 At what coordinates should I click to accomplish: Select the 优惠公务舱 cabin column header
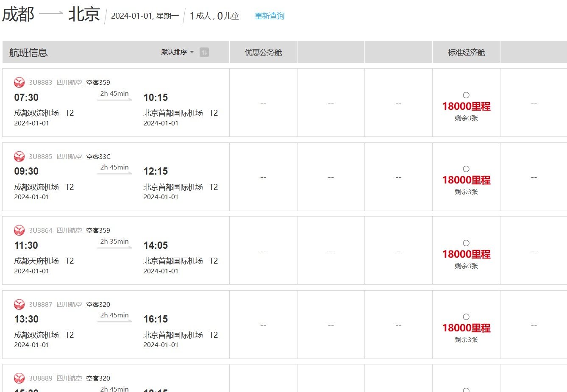(263, 53)
